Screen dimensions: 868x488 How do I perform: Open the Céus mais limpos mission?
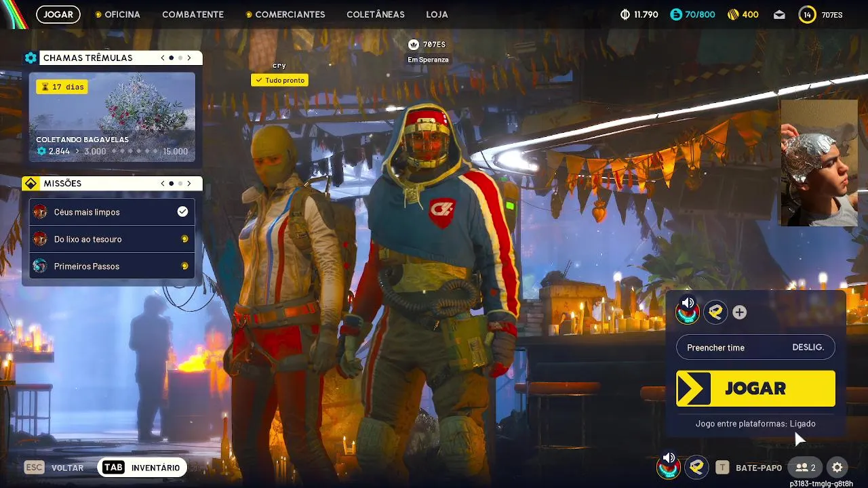[x=112, y=212]
